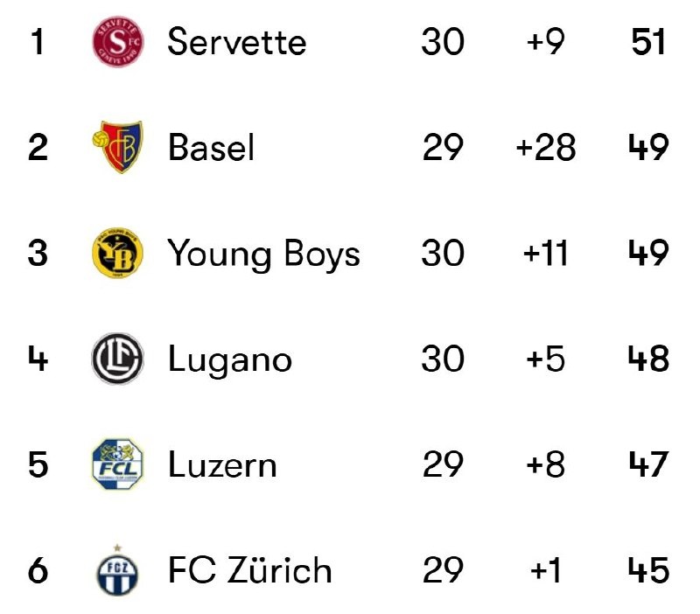Open the Servette team name

(x=236, y=42)
